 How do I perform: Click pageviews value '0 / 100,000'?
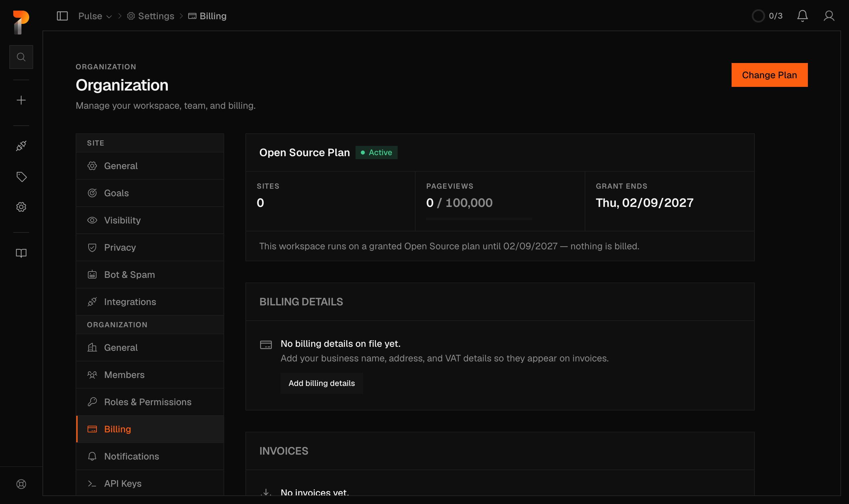click(459, 203)
